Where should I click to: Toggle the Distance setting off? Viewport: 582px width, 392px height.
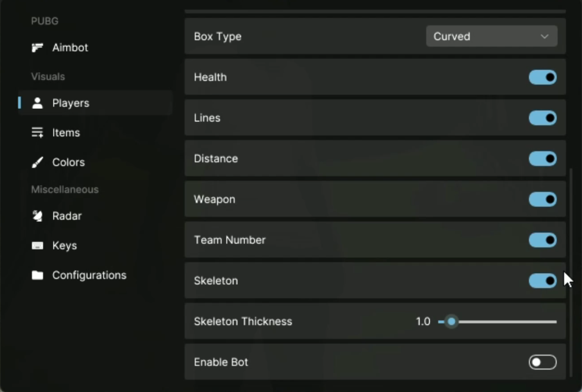[x=542, y=159]
